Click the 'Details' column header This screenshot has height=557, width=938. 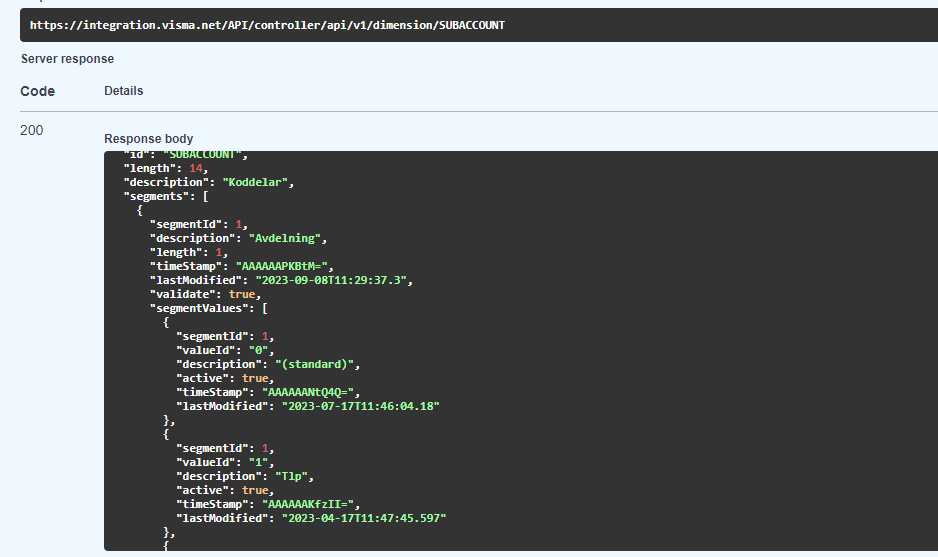pos(124,91)
